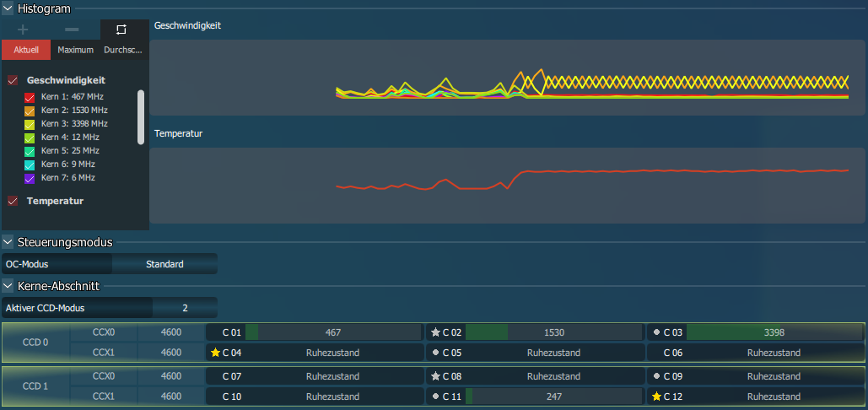Click the Aktiver CCD-Modus label
868x410 pixels.
46,308
